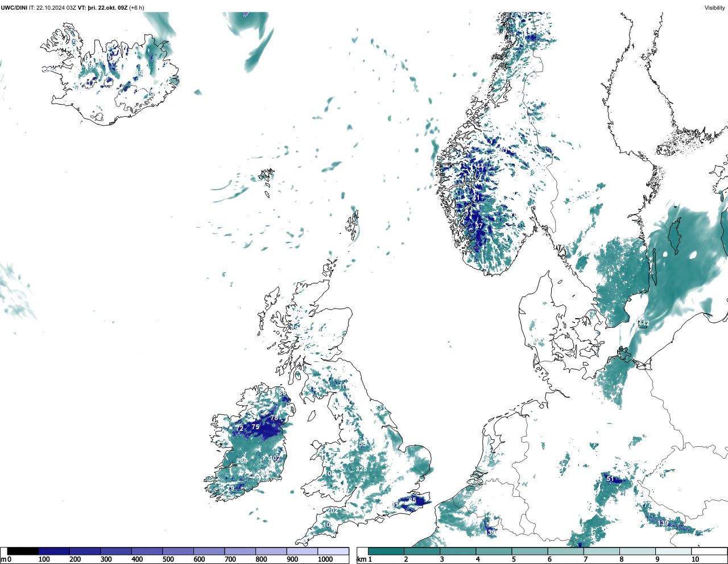Select the 5–6 km legend color band
728x564 pixels.
click(x=530, y=551)
